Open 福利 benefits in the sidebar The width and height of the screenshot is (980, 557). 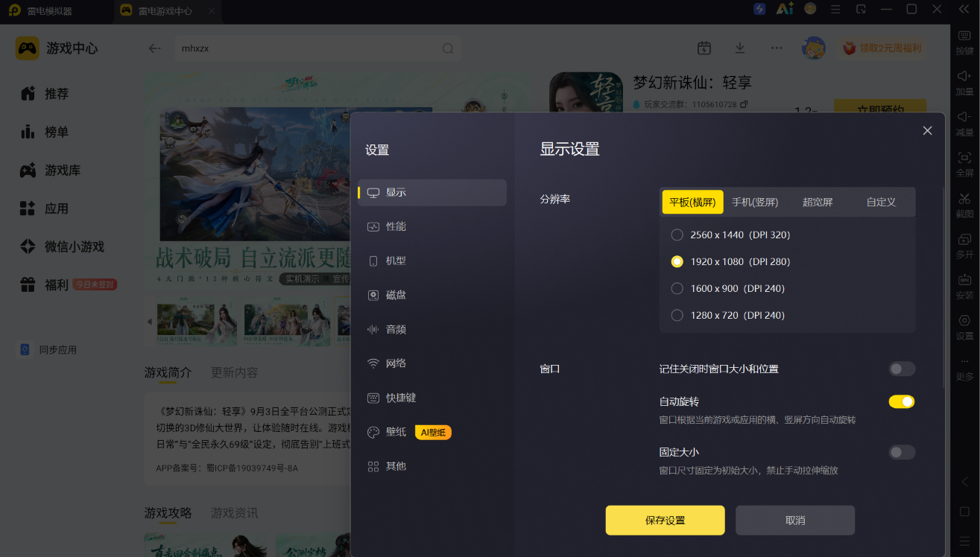45,284
